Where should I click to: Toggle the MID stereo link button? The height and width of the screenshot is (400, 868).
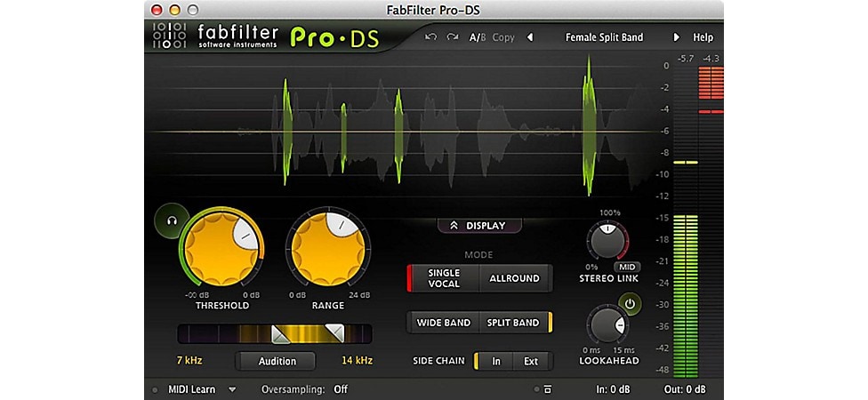coord(627,267)
